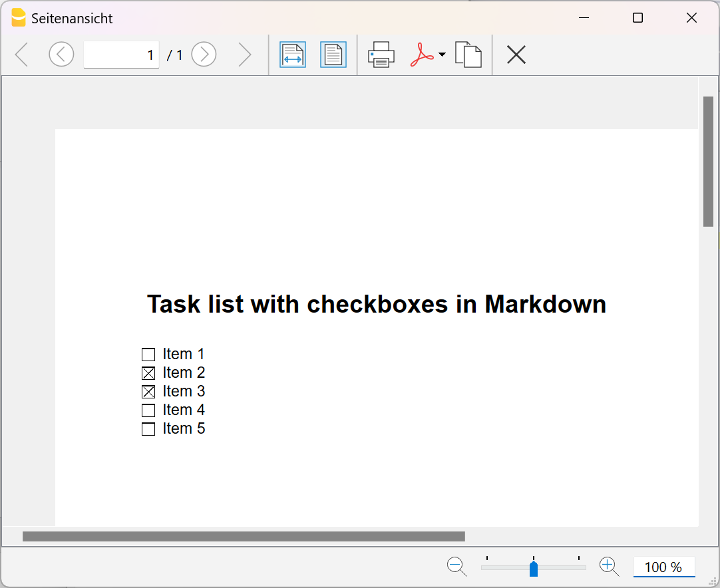Zoom out with the minus magnifier

coord(456,566)
